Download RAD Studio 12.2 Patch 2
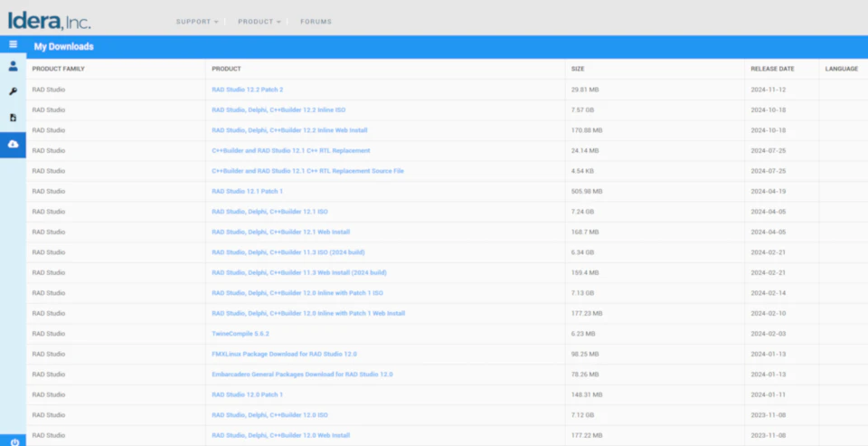 coord(248,90)
